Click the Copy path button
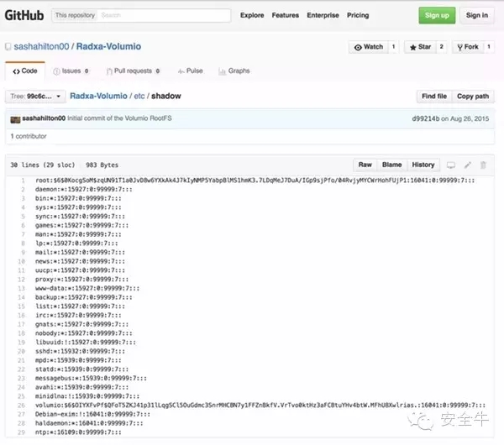 tap(473, 97)
